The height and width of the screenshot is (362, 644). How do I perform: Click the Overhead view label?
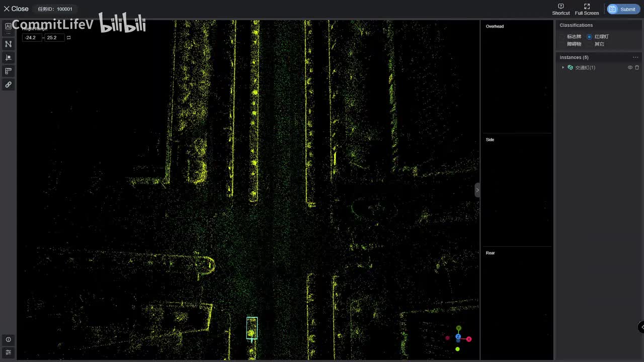pos(495,26)
